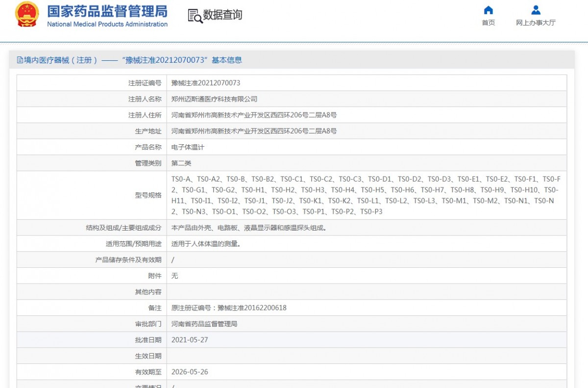
Task: Click the National Medical Products Administration subtitle
Action: point(107,24)
